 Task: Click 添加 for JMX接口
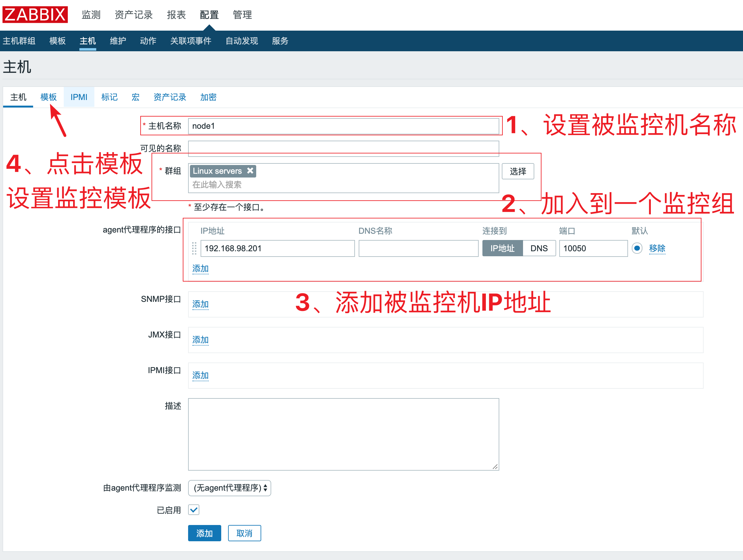click(x=200, y=340)
